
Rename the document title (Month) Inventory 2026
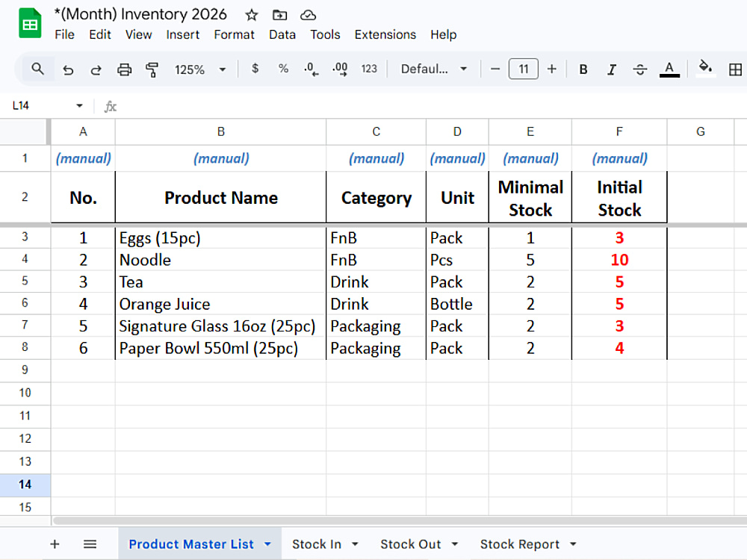[140, 14]
